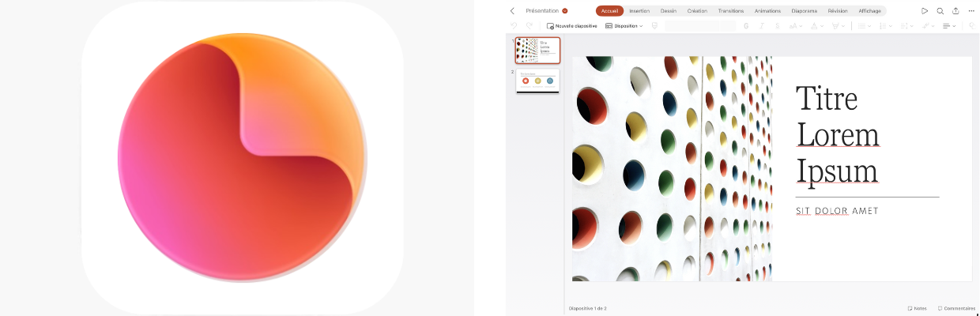Open search with the magnifier icon
Viewport: 980px width, 316px height.
coord(940,11)
